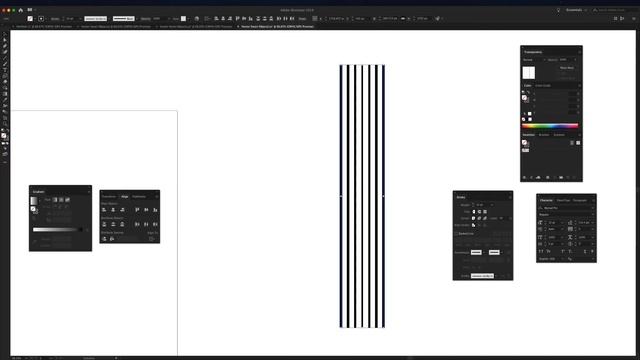This screenshot has height=360, width=640.
Task: Open the Gradient panel menu
Action: click(89, 191)
